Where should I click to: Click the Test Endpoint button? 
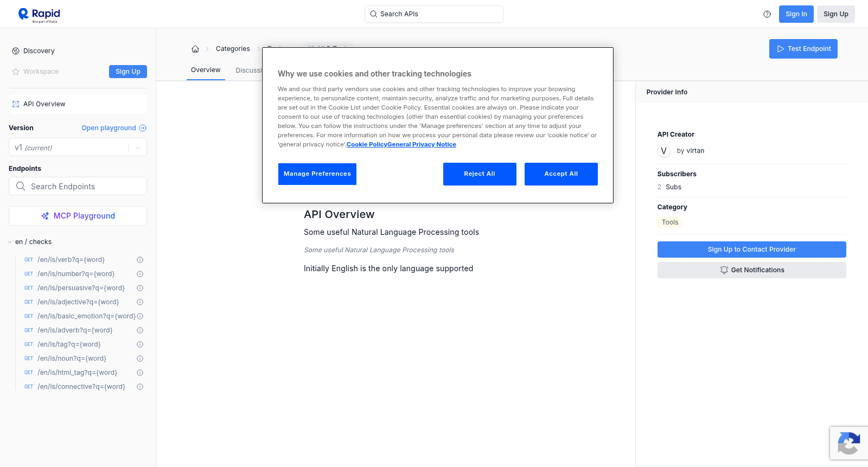[803, 49]
